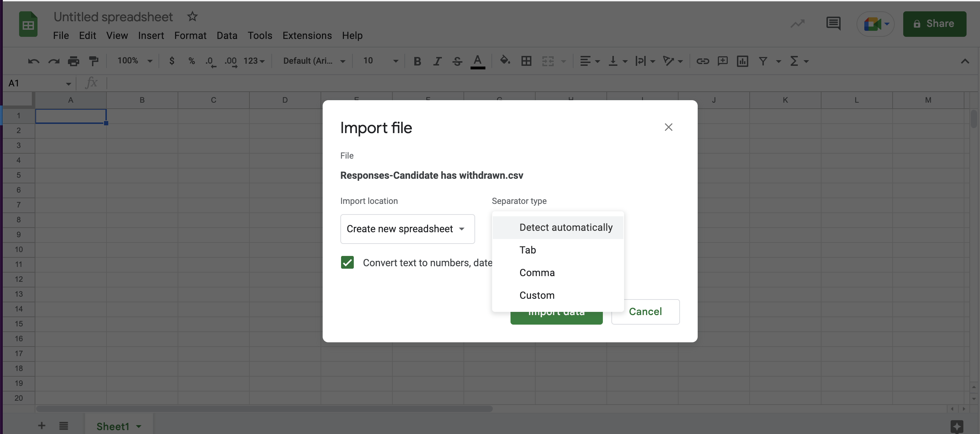Star the Untitled spreadsheet
Screen dimensions: 980x434
click(x=192, y=16)
